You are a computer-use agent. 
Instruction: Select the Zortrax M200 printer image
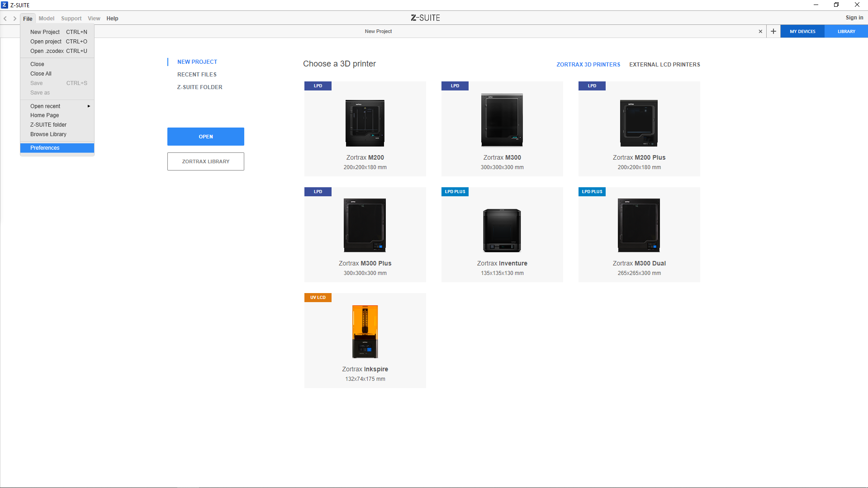(x=365, y=123)
